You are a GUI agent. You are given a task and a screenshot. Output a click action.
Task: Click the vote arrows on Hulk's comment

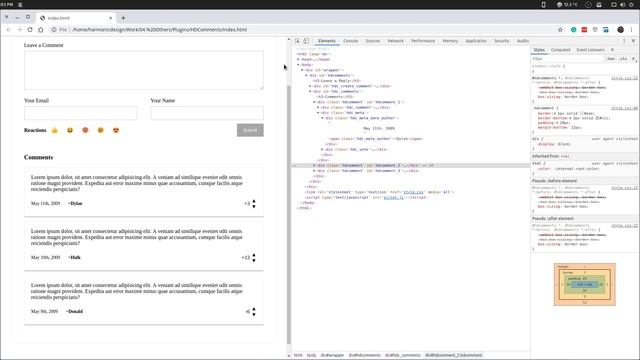(254, 258)
